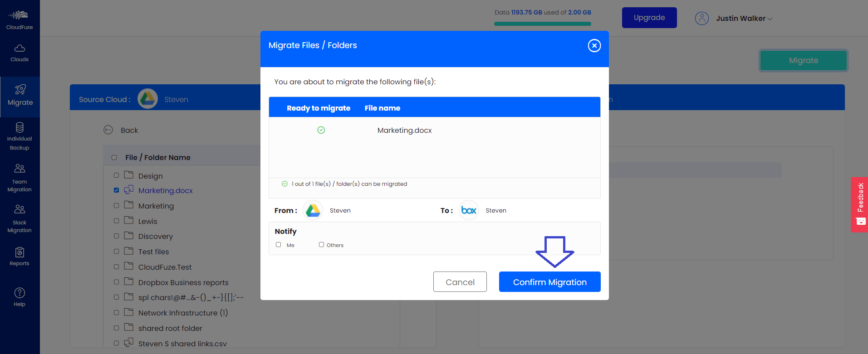Click the Network Infrastructure (1) folder icon
The image size is (868, 354).
coord(129,312)
